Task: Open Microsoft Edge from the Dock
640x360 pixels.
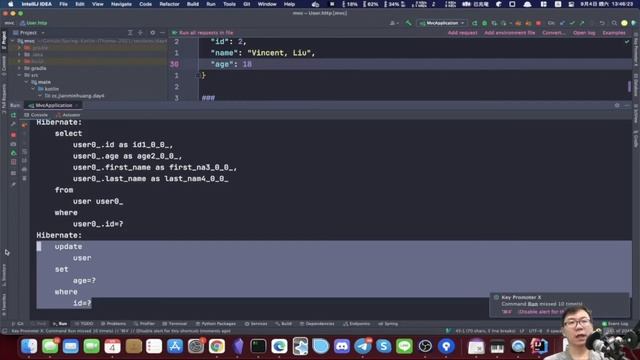Action: click(x=279, y=347)
